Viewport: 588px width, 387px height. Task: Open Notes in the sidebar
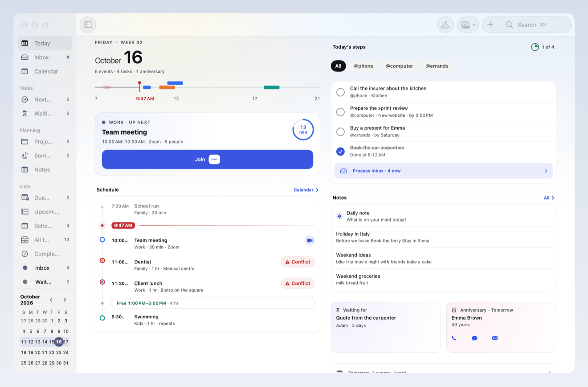[45, 169]
